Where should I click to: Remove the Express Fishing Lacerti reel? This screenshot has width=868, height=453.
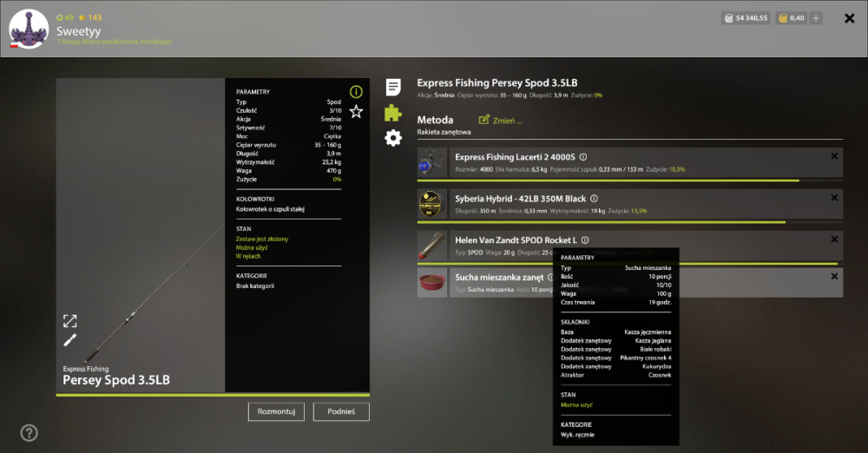[x=834, y=156]
